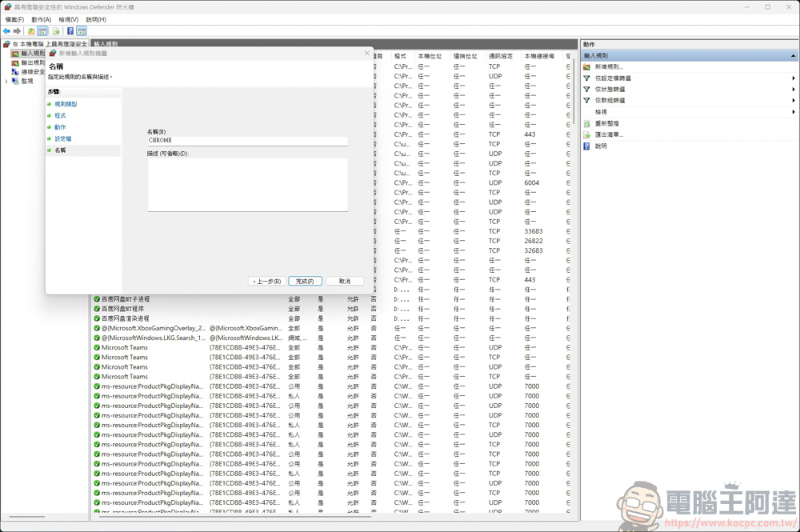Click the back navigation arrow icon

[x=6, y=31]
